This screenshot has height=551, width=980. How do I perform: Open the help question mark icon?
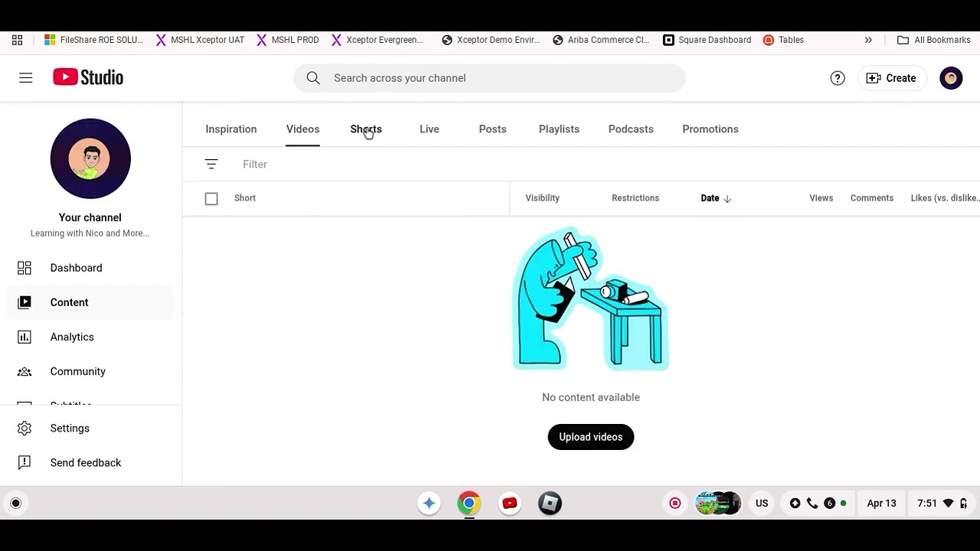[838, 78]
